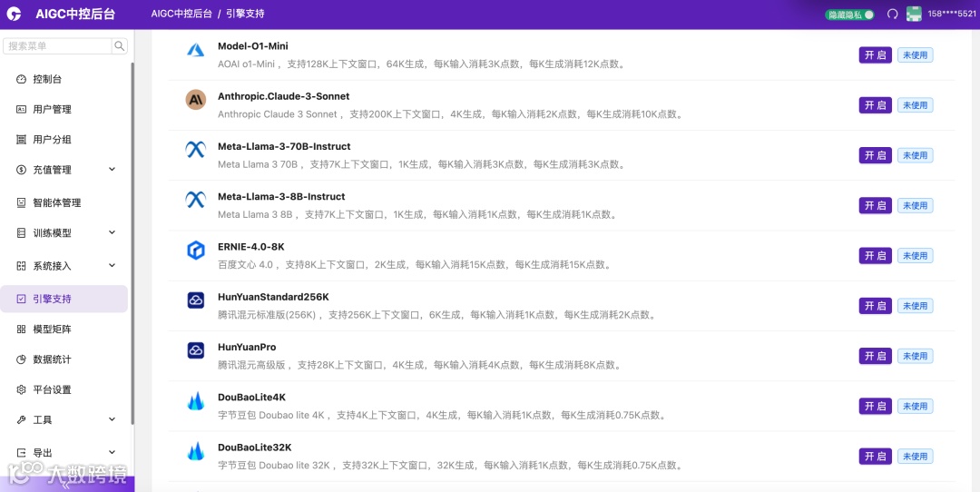Click the Meta icon for Llama-3-70B-Instruct

click(196, 150)
